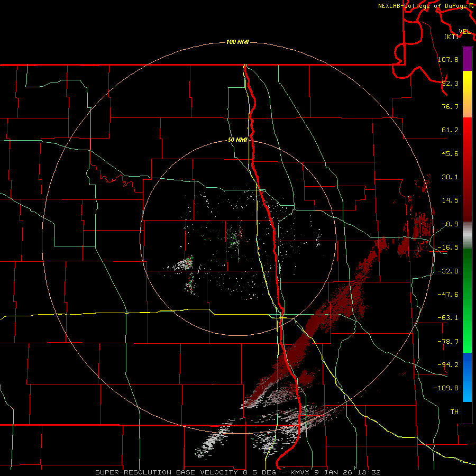
Task: Click the purple segment of velocity color bar
Action: [x=467, y=59]
